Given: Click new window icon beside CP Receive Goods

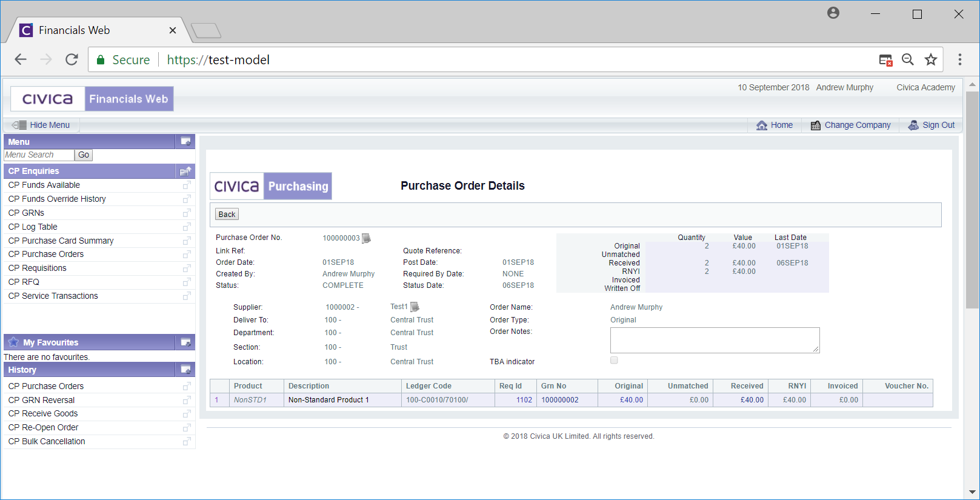Looking at the screenshot, I should [x=187, y=413].
